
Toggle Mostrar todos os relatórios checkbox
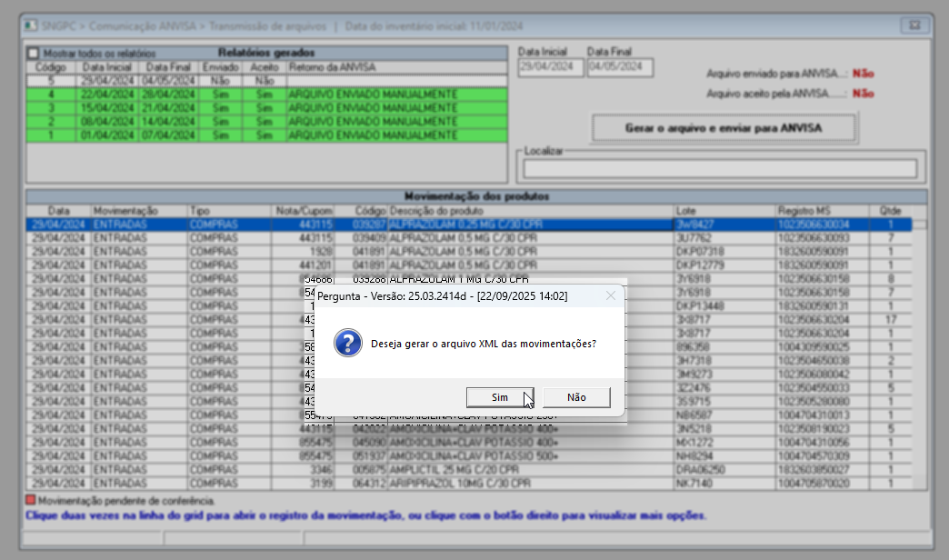(x=34, y=54)
